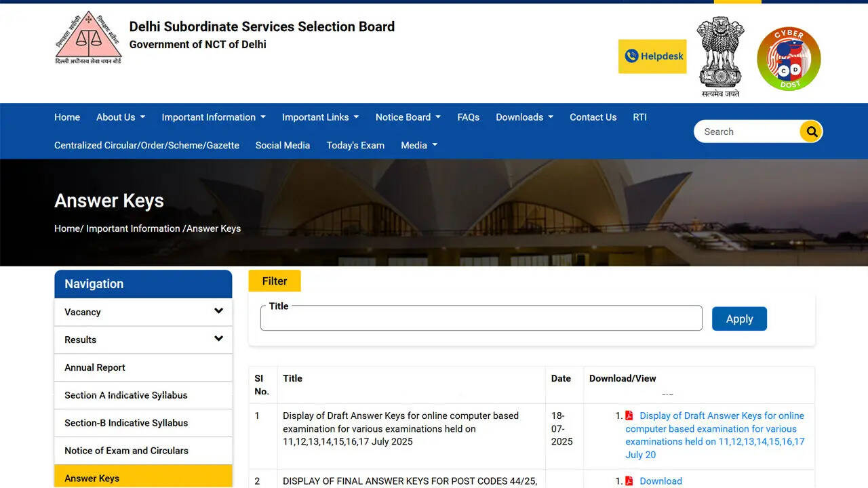Open the Media dropdown menu
The height and width of the screenshot is (488, 868).
point(418,145)
